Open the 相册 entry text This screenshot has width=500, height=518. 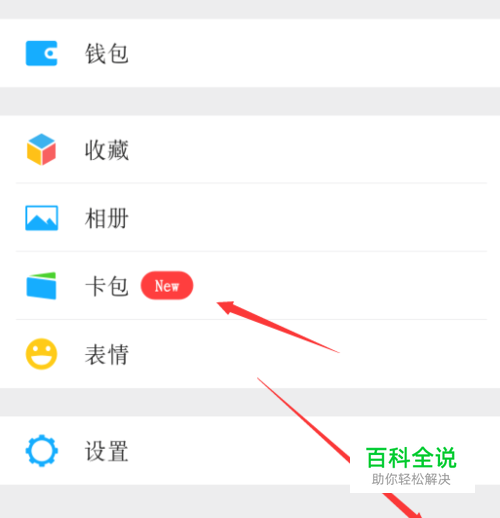[107, 218]
